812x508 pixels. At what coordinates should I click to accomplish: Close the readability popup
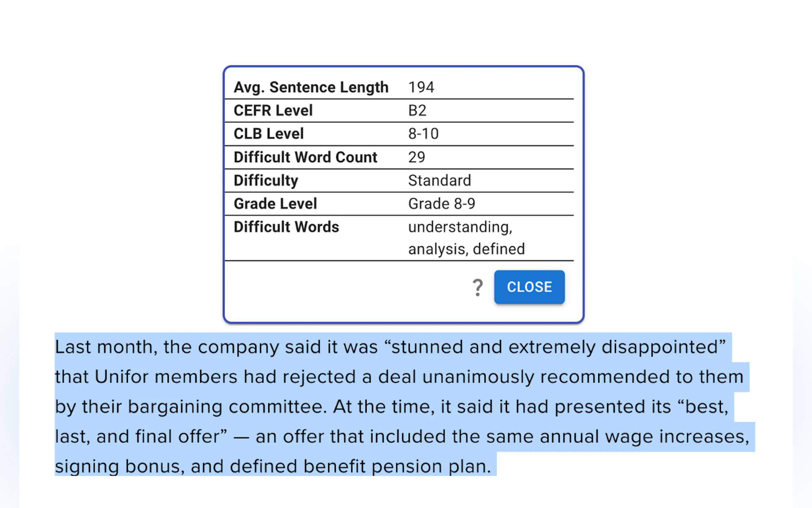(x=529, y=287)
